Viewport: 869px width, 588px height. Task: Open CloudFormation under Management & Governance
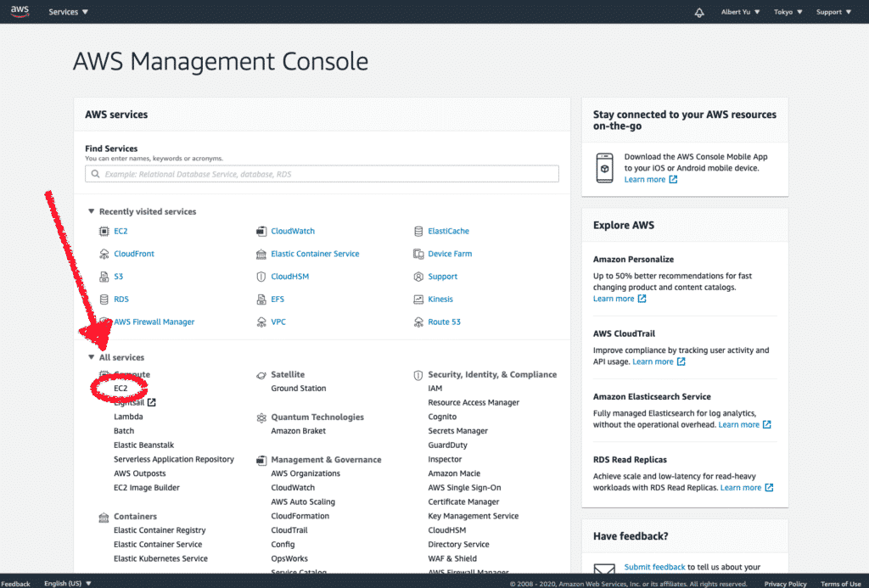[300, 516]
